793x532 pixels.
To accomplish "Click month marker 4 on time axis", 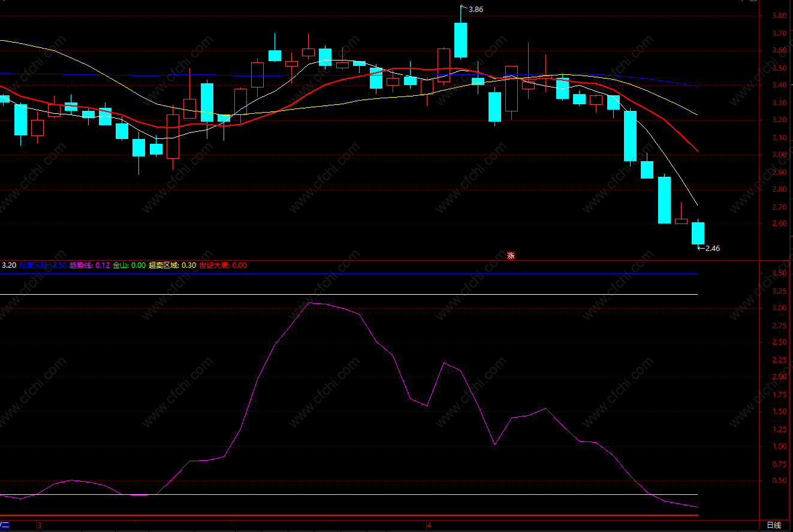I will point(429,525).
